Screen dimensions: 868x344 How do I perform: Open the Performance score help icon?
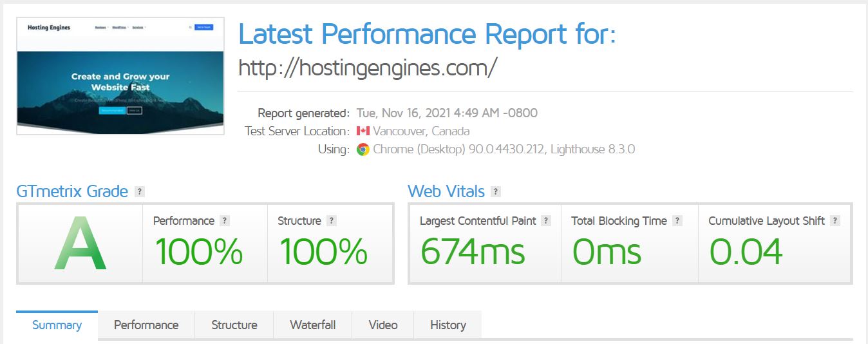click(225, 221)
